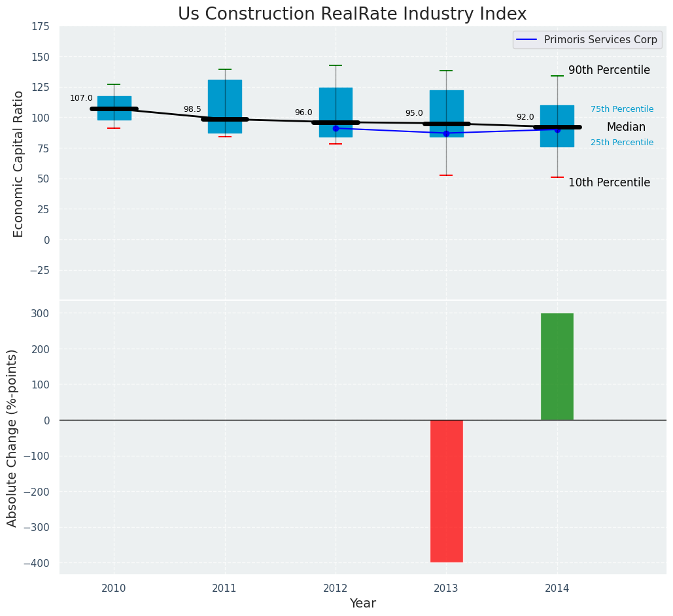Click the 95.0 median value label

(414, 113)
